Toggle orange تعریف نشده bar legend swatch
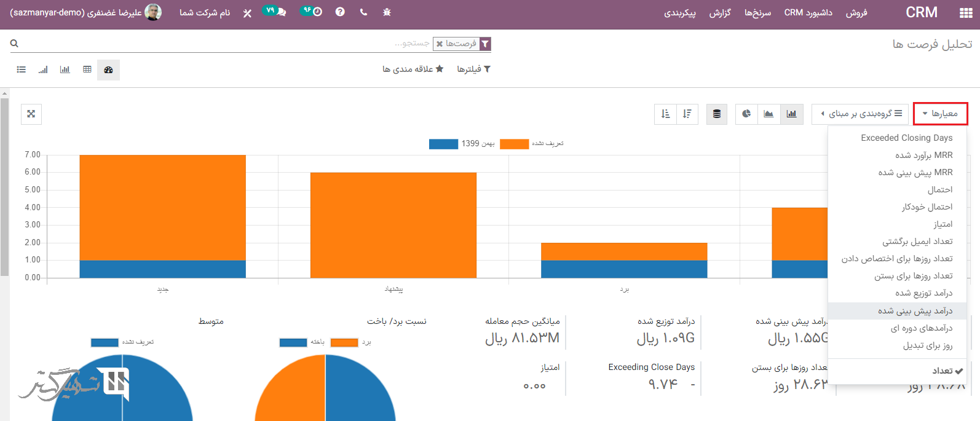Screen dimensions: 980x421 tap(514, 144)
